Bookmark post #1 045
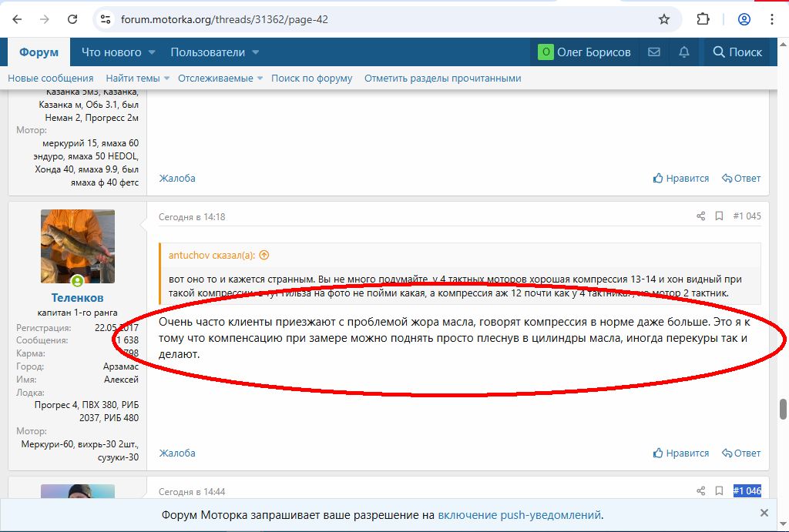Image resolution: width=789 pixels, height=532 pixels. pyautogui.click(x=719, y=216)
